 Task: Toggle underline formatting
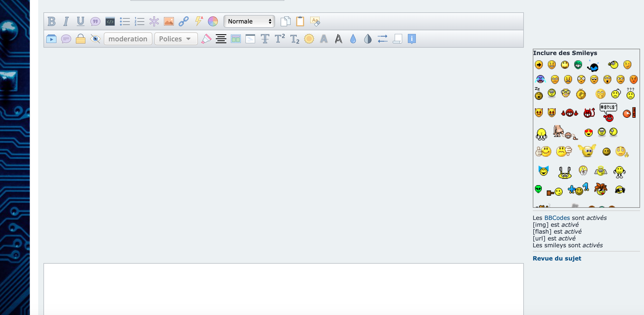(x=80, y=21)
